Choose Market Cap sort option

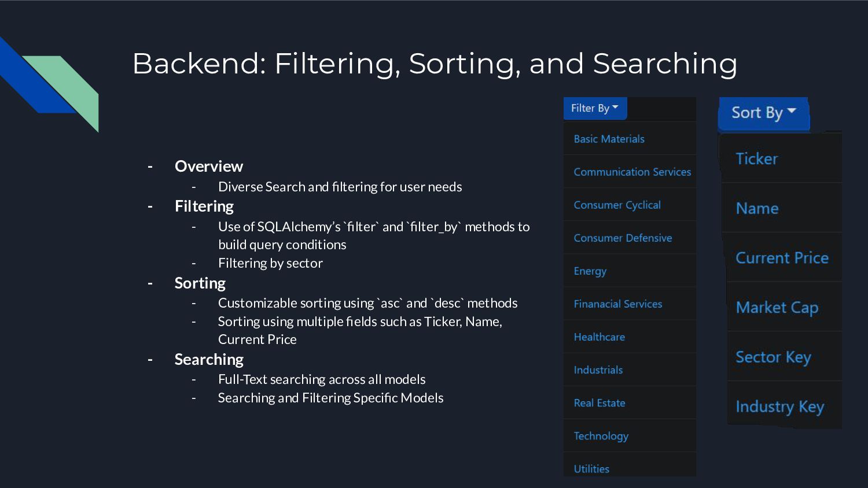(x=784, y=307)
